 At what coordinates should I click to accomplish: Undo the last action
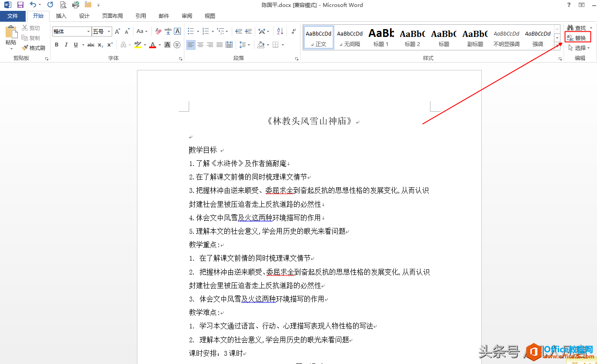tap(33, 5)
